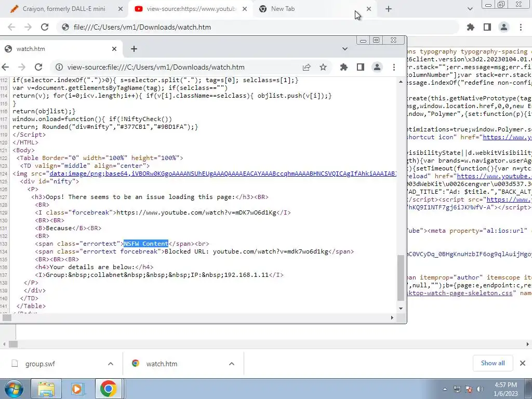Click the 'Blocked URL' line text
The image size is (532, 399).
[x=246, y=251]
